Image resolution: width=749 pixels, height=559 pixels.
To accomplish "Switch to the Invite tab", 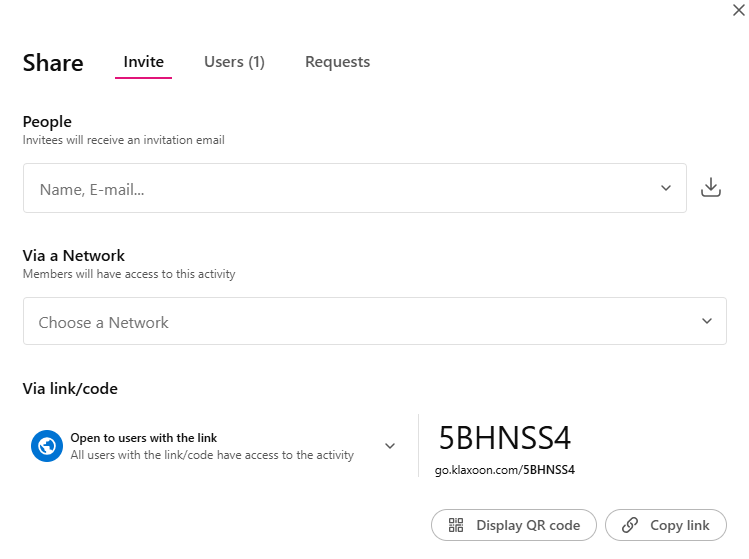I will tap(144, 62).
